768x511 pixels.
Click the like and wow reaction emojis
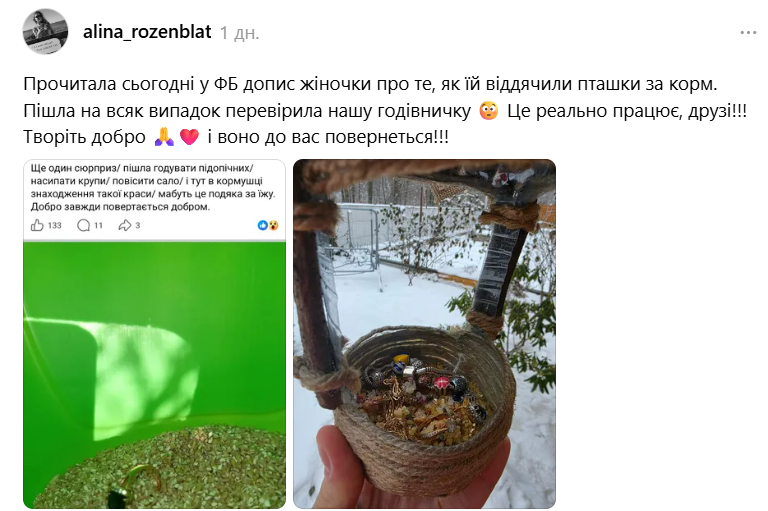(x=268, y=225)
